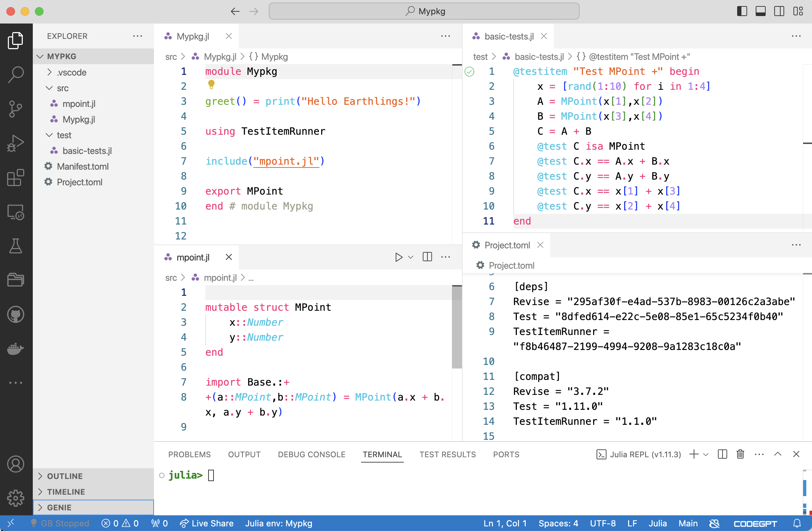Image resolution: width=812 pixels, height=531 pixels.
Task: Split the terminal panel
Action: click(x=723, y=454)
